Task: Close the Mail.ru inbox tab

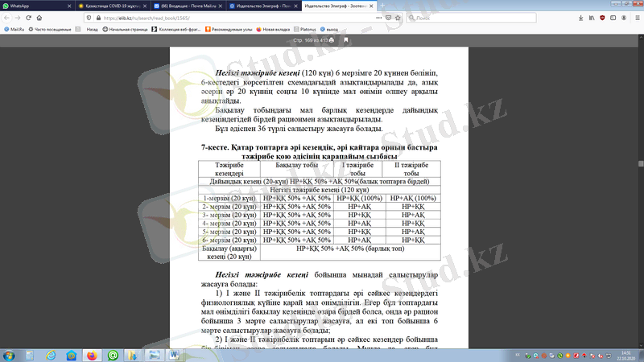Action: click(220, 6)
